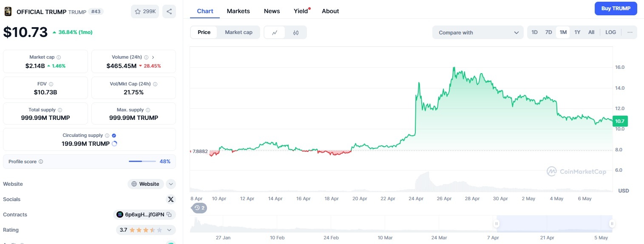Click the verified badge next to Circulating supply
Screen dimensions: 644x244
click(x=114, y=136)
